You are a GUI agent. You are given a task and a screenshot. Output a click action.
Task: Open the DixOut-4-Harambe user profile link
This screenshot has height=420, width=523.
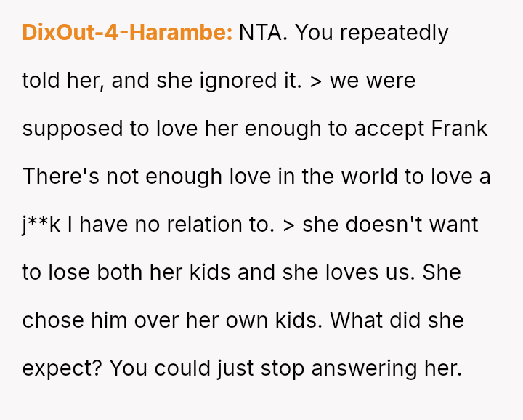127,33
